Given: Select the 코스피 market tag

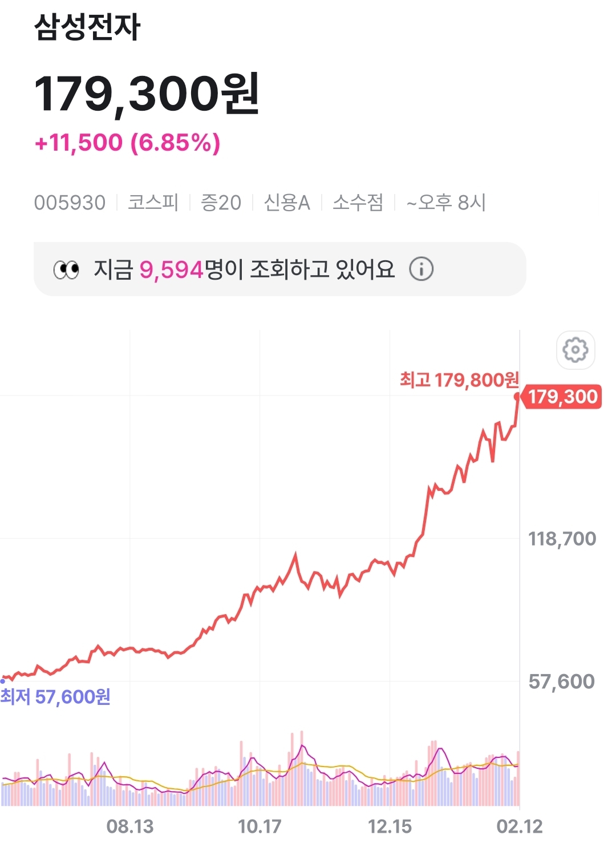Looking at the screenshot, I should (153, 203).
